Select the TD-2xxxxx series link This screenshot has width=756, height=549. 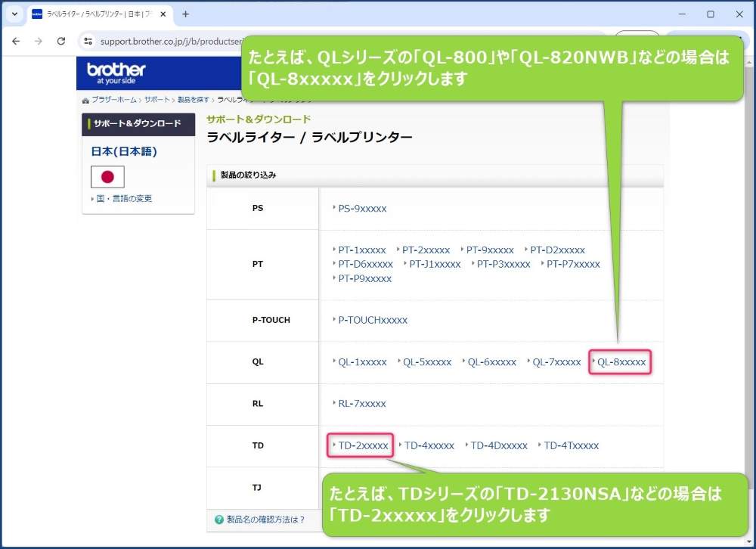363,445
